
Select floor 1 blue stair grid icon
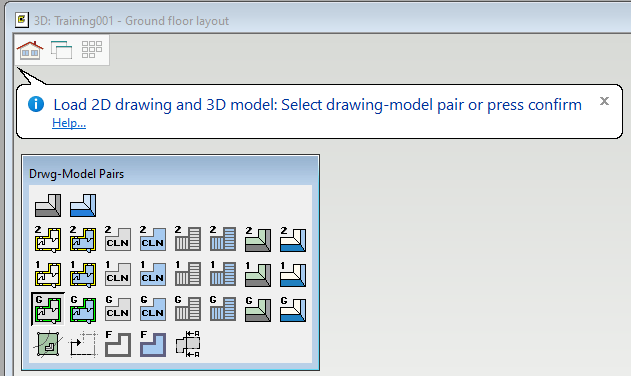click(223, 274)
